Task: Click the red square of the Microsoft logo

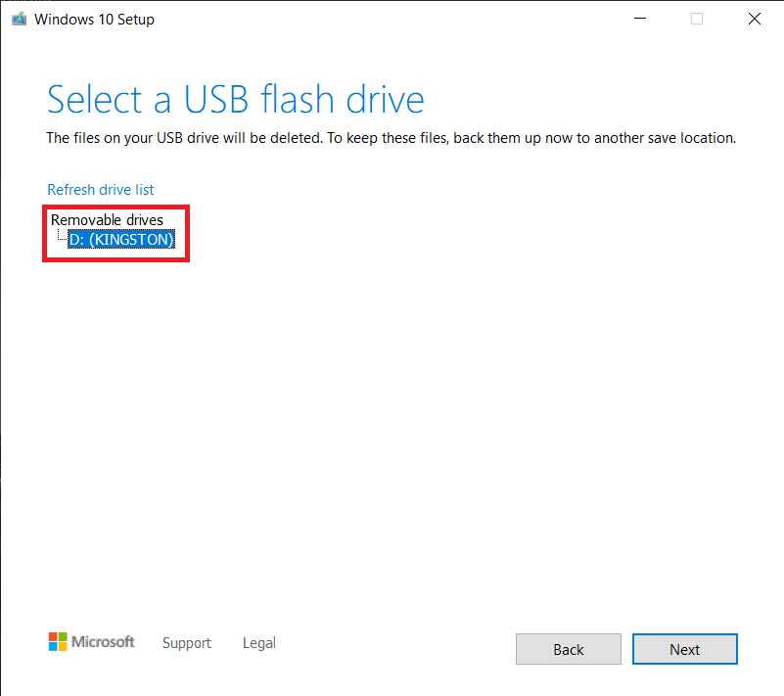Action: click(52, 636)
